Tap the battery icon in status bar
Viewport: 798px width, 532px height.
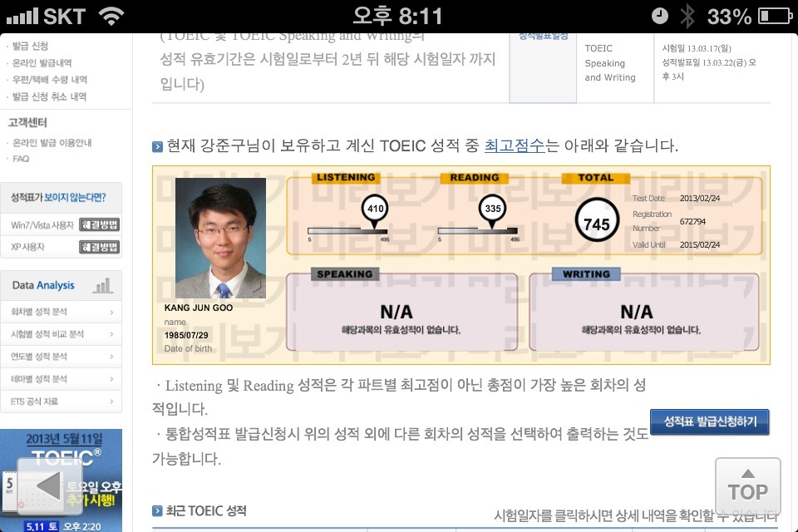click(x=776, y=17)
